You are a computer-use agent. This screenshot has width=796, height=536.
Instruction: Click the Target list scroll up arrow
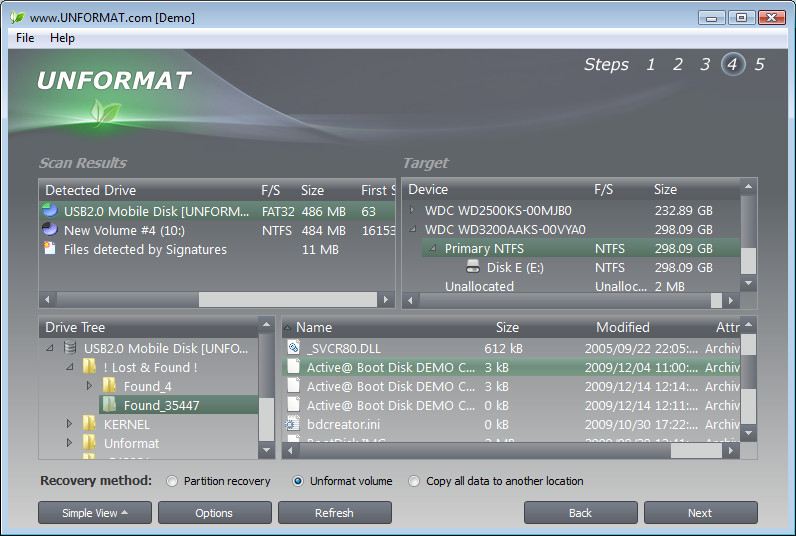(748, 187)
